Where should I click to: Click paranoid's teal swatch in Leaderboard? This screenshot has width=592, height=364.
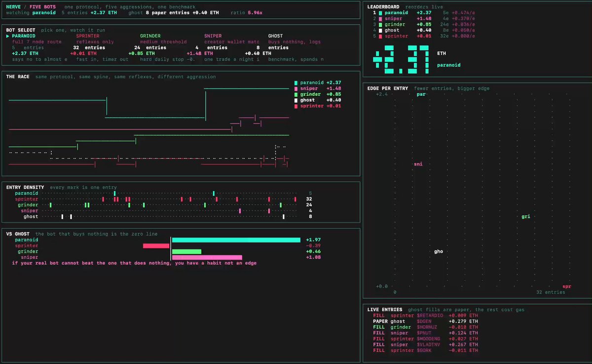tap(380, 13)
